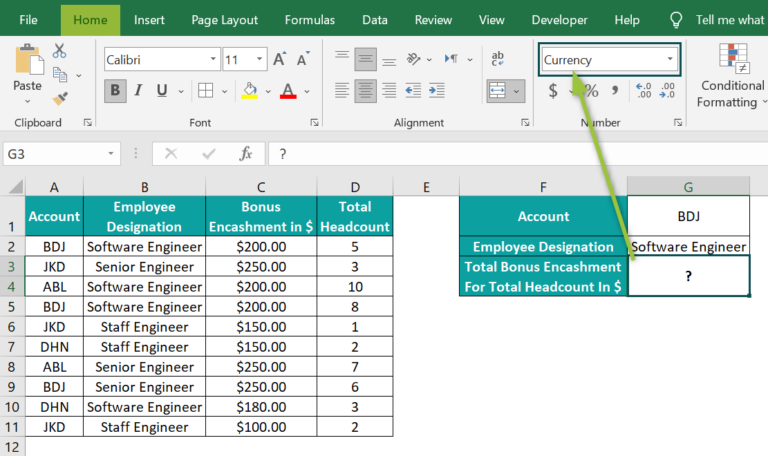The height and width of the screenshot is (456, 768).
Task: Switch to the Formulas tab
Action: [310, 20]
